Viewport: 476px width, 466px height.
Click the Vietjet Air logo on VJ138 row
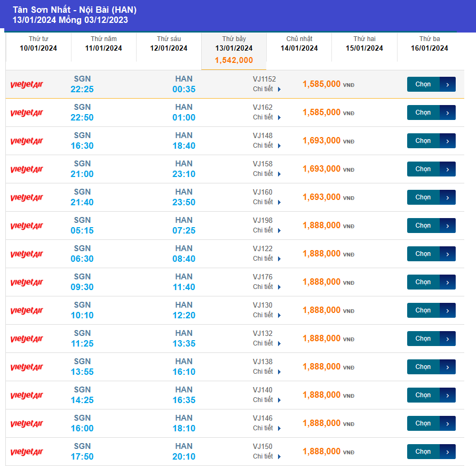click(27, 367)
